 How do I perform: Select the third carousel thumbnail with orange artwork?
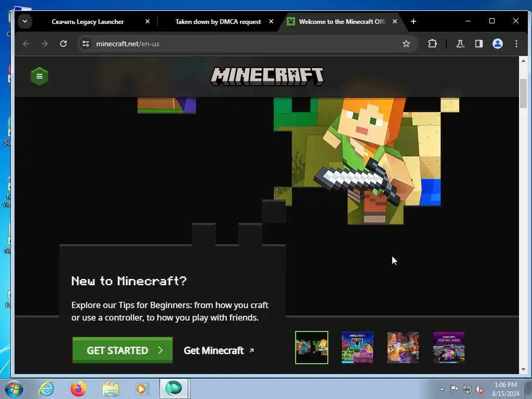pos(403,348)
